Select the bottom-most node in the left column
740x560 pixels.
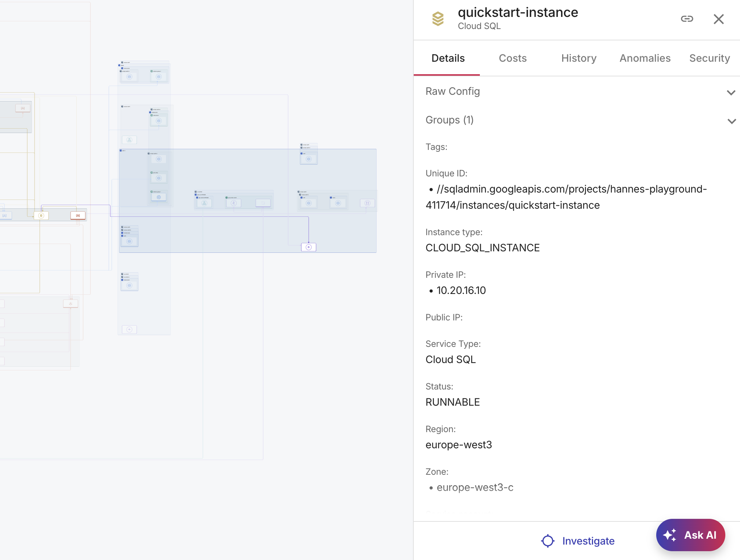(x=129, y=330)
